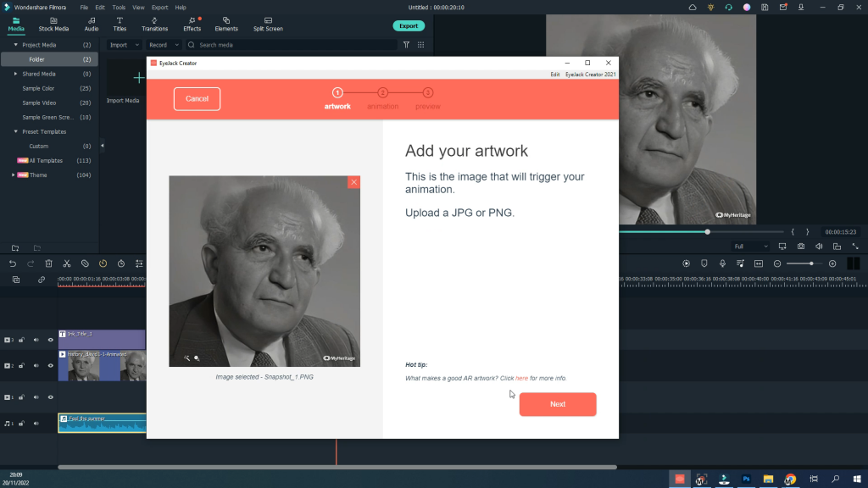This screenshot has height=488, width=868.
Task: Open the display on monitor icon
Action: click(782, 247)
